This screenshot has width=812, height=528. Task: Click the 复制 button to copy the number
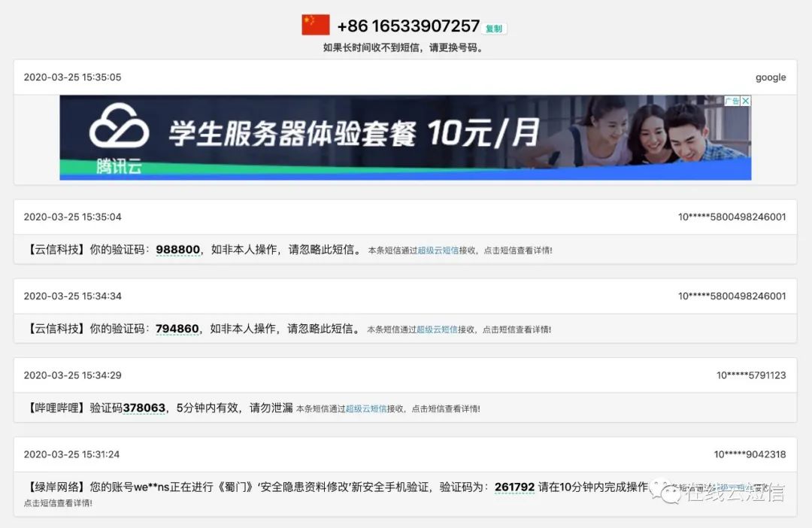point(495,28)
